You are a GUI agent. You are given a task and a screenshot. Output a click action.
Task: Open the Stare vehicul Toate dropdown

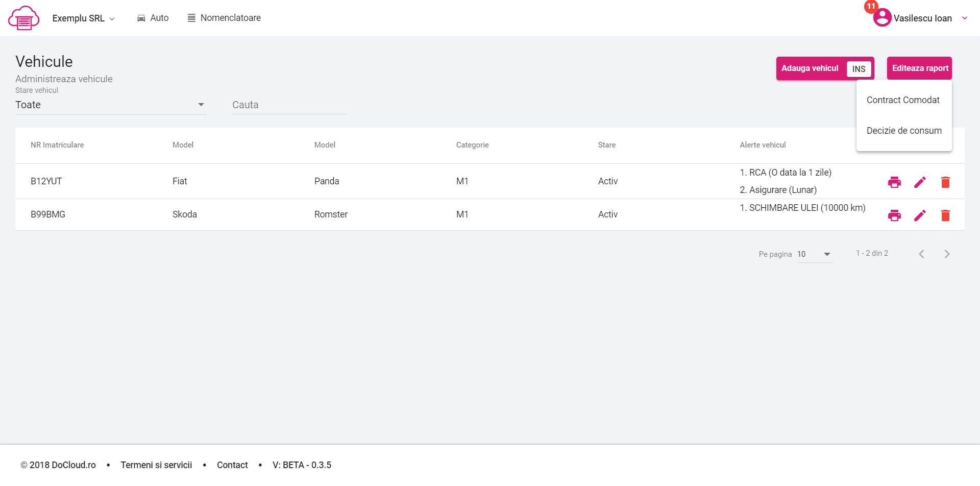(x=111, y=105)
